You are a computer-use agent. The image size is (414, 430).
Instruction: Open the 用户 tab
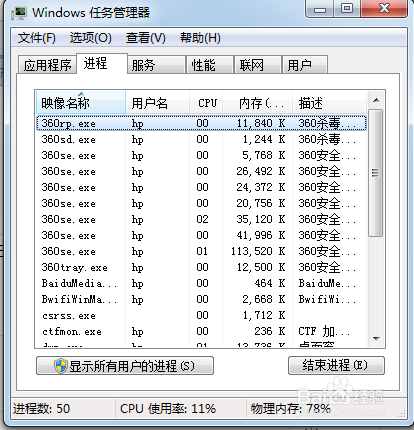tap(305, 65)
